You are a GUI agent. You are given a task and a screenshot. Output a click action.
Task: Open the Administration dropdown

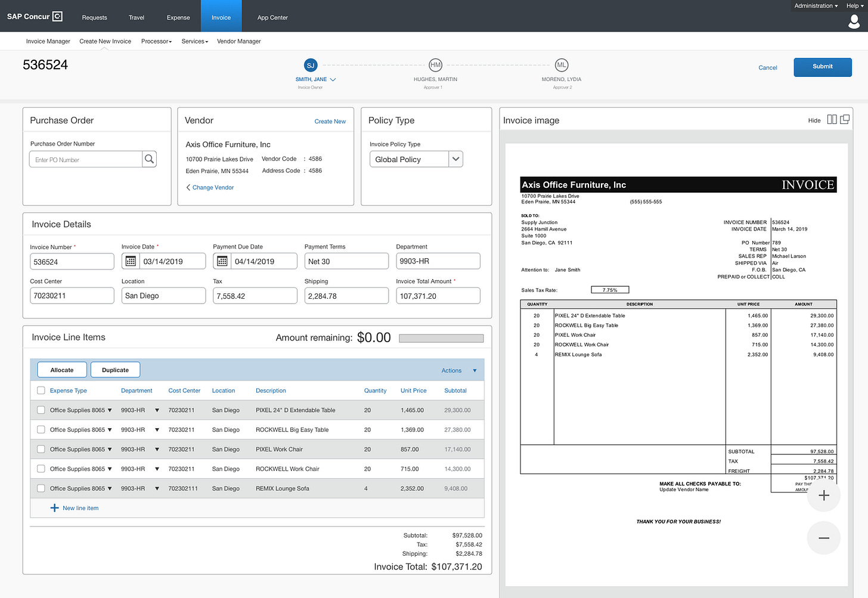click(x=816, y=6)
